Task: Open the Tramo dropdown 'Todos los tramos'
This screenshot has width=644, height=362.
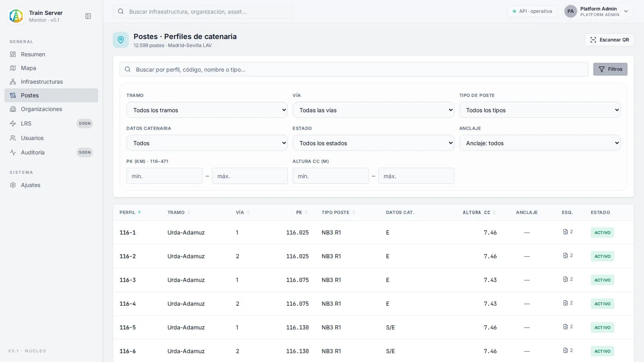Action: pos(207,110)
